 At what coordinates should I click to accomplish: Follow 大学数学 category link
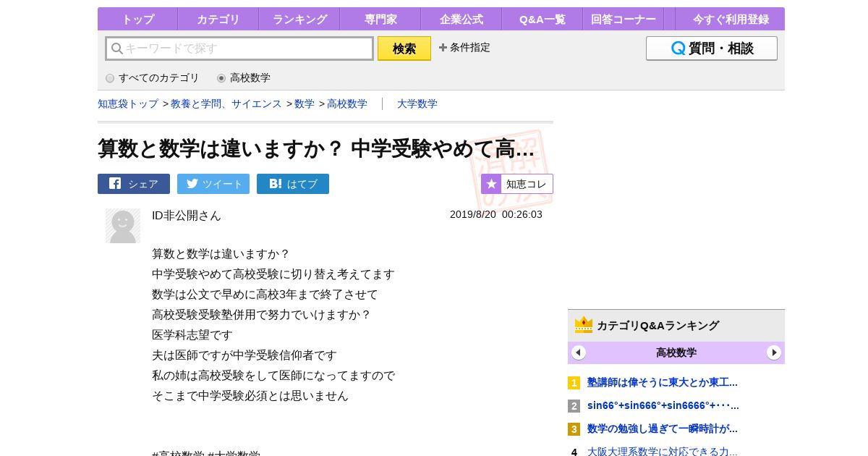(417, 104)
